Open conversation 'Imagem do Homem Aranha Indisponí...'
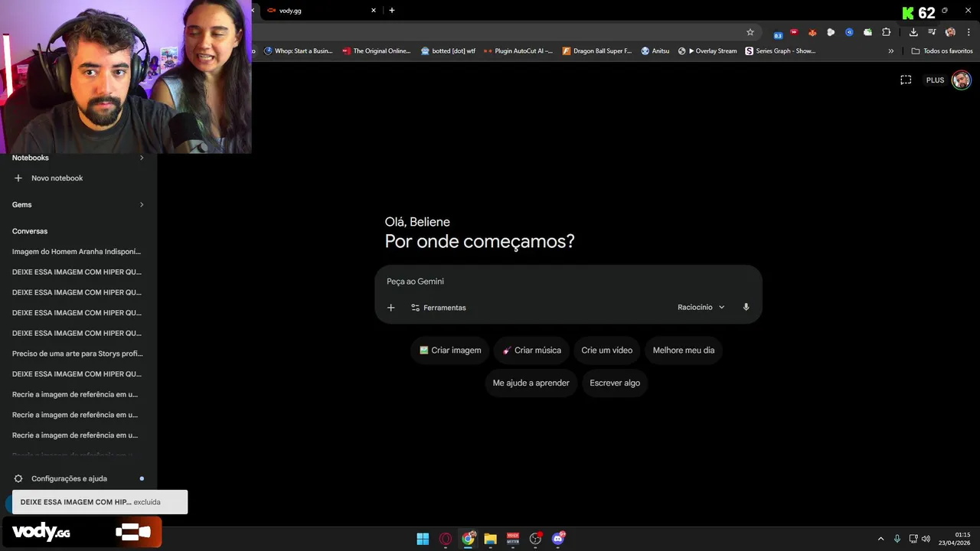This screenshot has height=551, width=980. coord(77,251)
